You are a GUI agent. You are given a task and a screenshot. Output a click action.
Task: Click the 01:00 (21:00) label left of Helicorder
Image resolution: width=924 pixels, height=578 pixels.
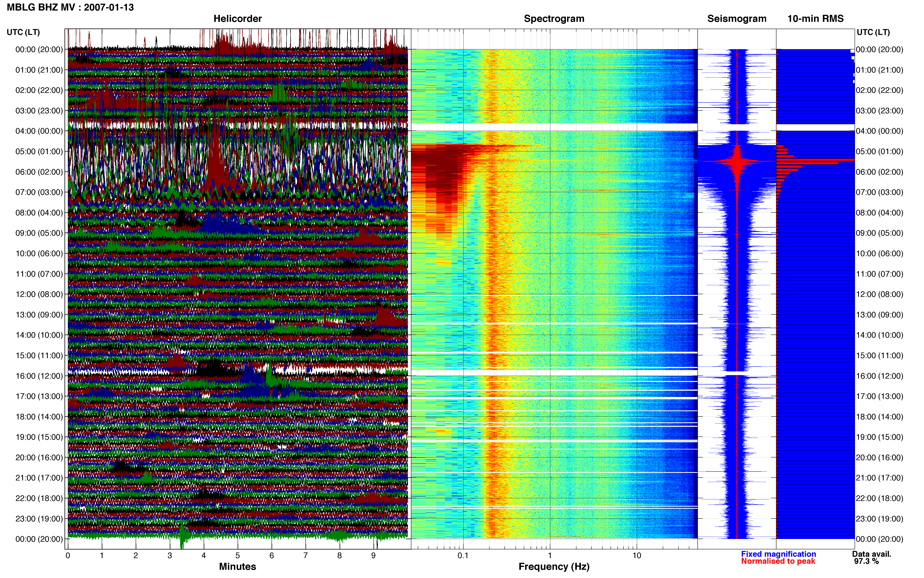click(x=39, y=70)
